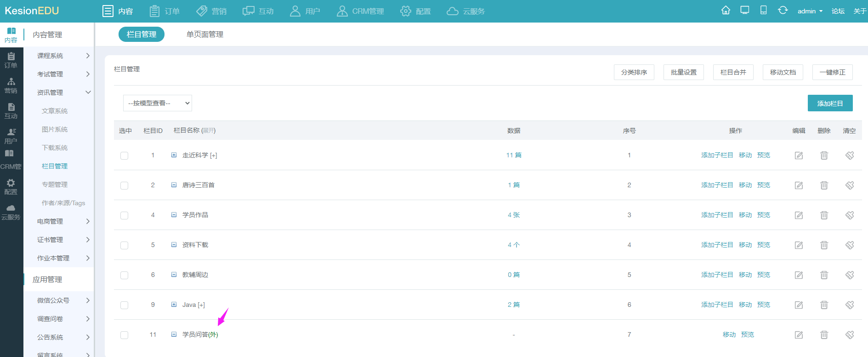Image resolution: width=868 pixels, height=357 pixels.
Task: Click the mobile phone preview icon
Action: pyautogui.click(x=763, y=10)
